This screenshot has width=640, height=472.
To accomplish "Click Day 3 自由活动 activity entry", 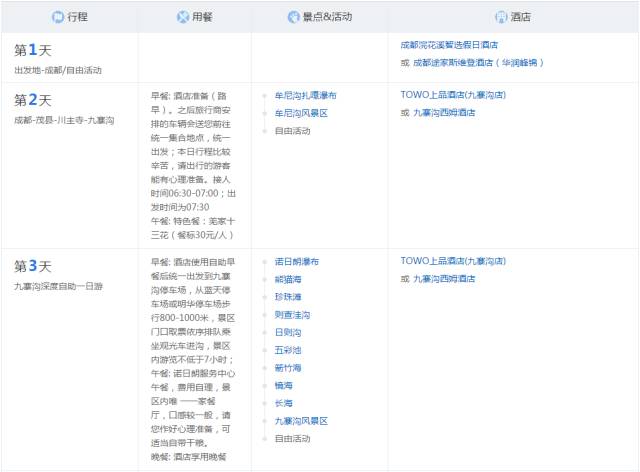I will tap(292, 439).
